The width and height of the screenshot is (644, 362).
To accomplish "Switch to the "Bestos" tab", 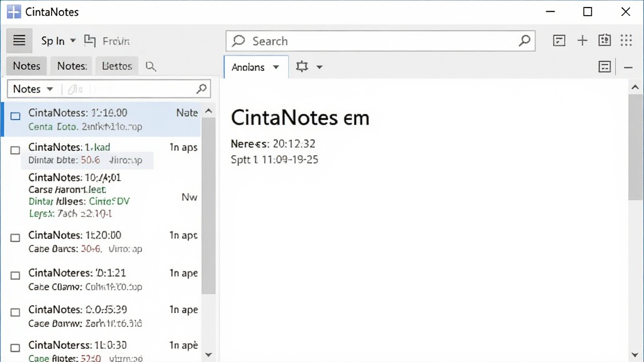I will pos(117,66).
